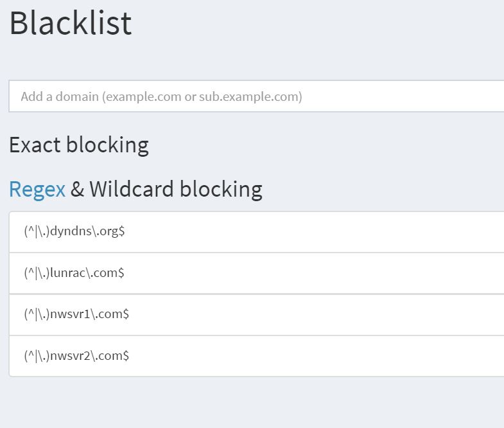Choose the first row in the regex list
The image size is (504, 428).
coord(257,232)
